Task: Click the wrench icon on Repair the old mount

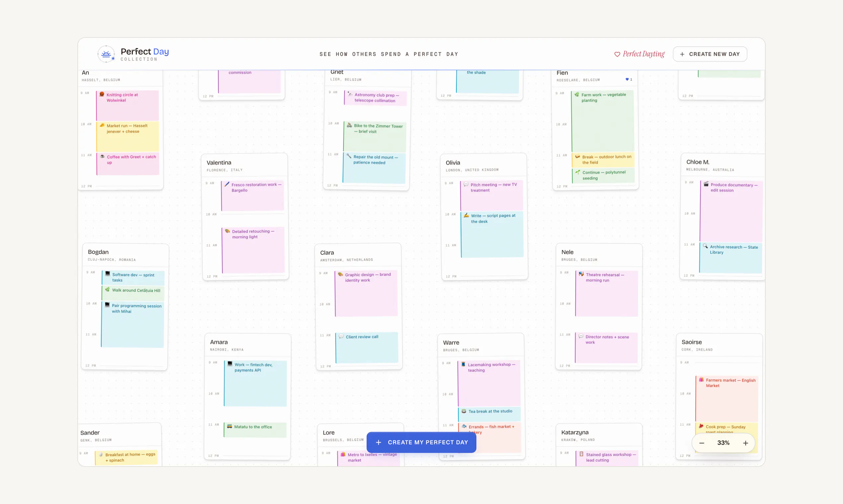Action: tap(349, 156)
